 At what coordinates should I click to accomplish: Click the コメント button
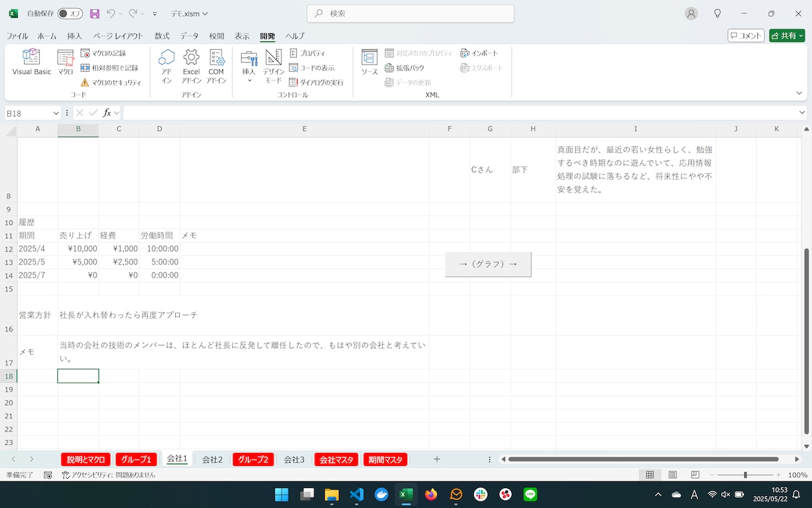tap(745, 36)
